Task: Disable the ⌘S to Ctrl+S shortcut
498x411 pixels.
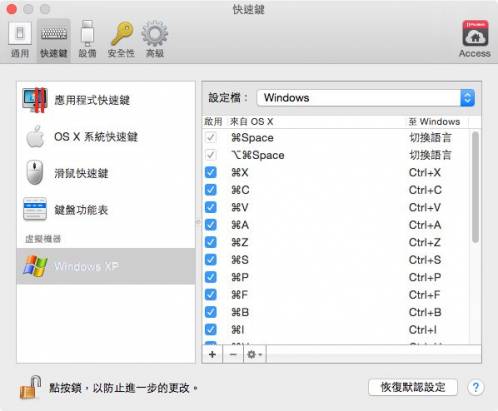Action: click(211, 260)
